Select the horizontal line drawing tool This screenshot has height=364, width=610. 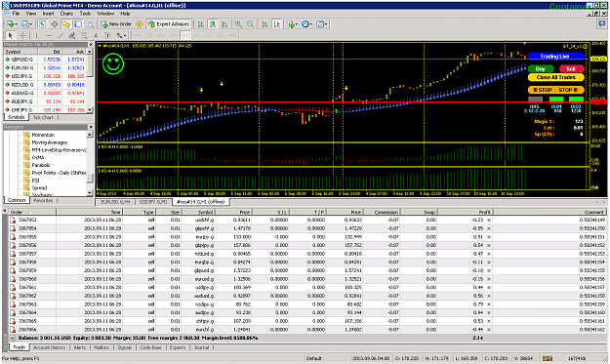(x=49, y=35)
